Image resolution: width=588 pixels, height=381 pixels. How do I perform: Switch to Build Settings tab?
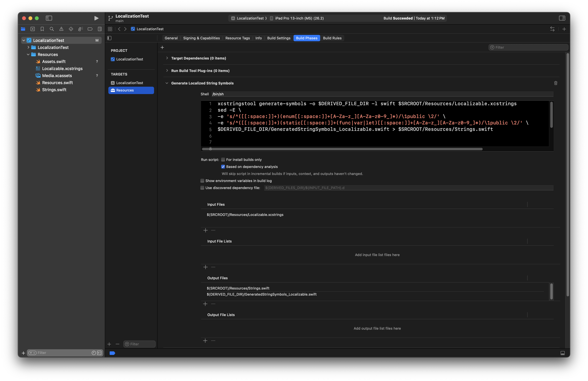[279, 38]
